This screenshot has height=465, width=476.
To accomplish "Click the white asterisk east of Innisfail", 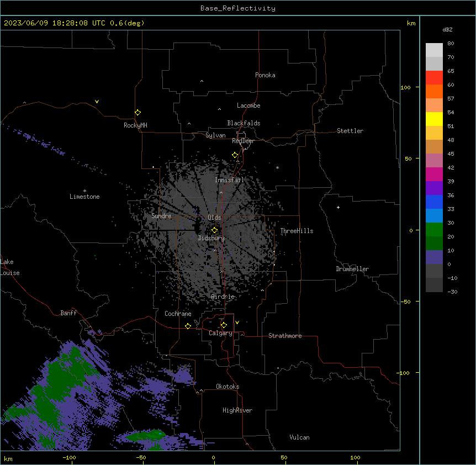I will coord(277,167).
